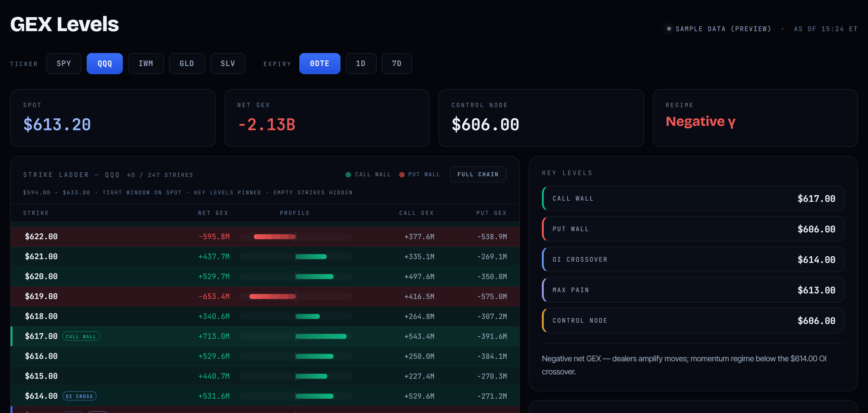Viewport: 868px width, 413px height.
Task: Select the $616.00 strike row
Action: tap(265, 356)
